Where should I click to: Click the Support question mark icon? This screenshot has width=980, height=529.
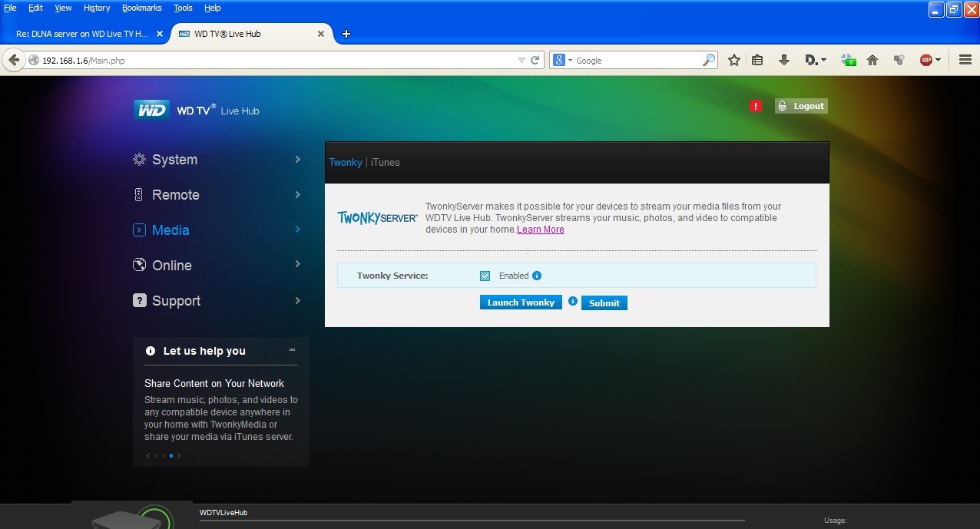point(139,300)
